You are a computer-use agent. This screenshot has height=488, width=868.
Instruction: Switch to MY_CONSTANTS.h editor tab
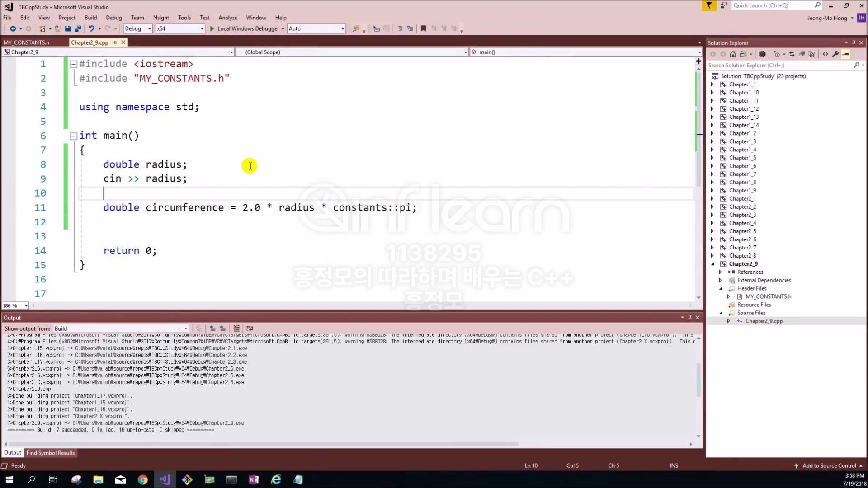[26, 42]
